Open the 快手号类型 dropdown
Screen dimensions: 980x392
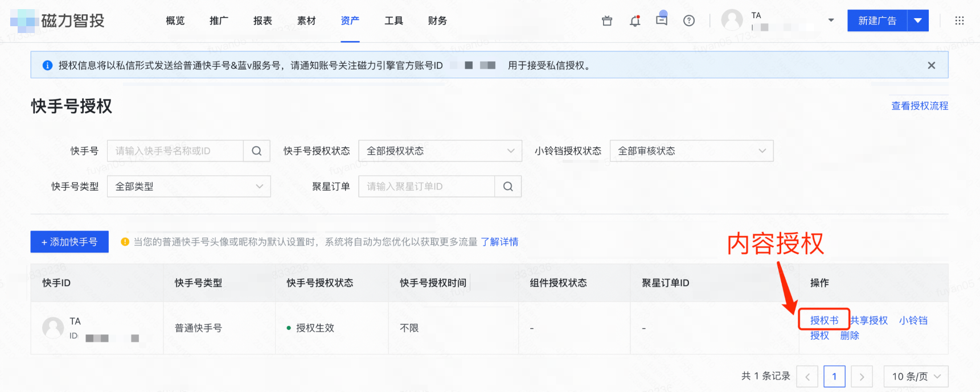pyautogui.click(x=189, y=186)
